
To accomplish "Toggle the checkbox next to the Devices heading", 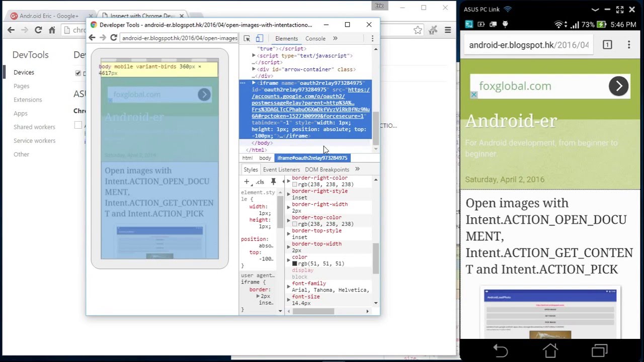I will (x=78, y=73).
